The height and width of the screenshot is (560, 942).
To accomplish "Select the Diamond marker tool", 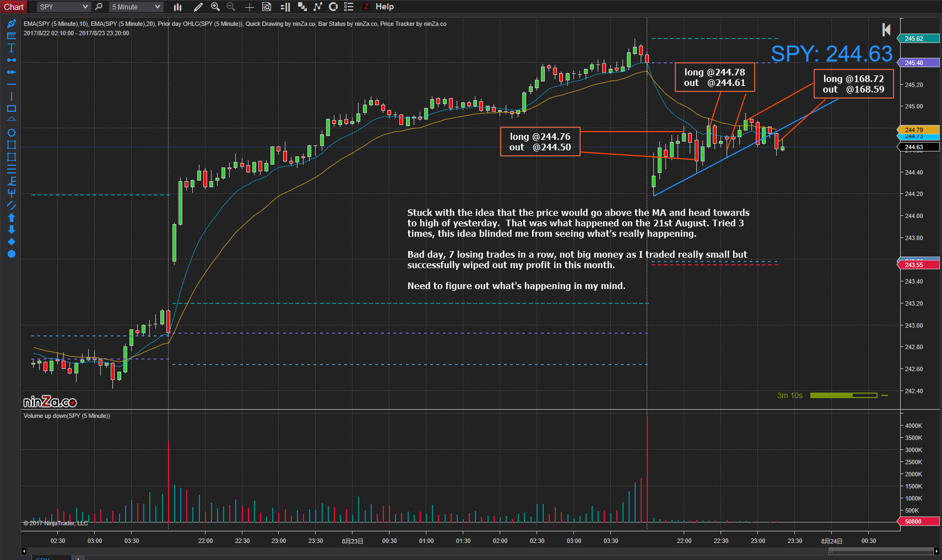I will 11,242.
